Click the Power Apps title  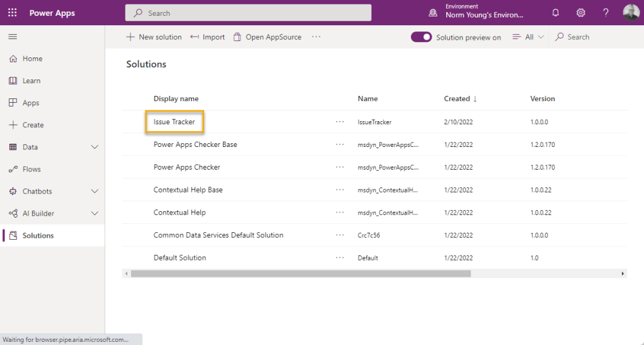[52, 13]
